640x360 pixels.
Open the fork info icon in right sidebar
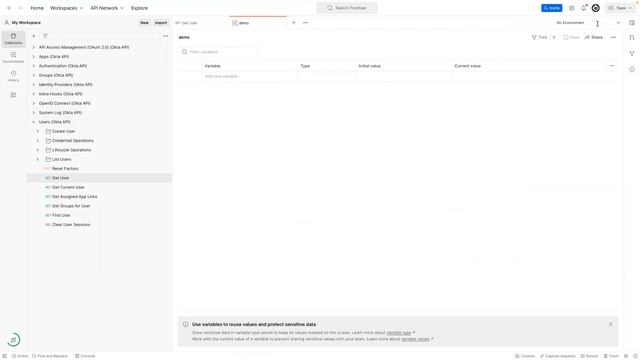632,53
